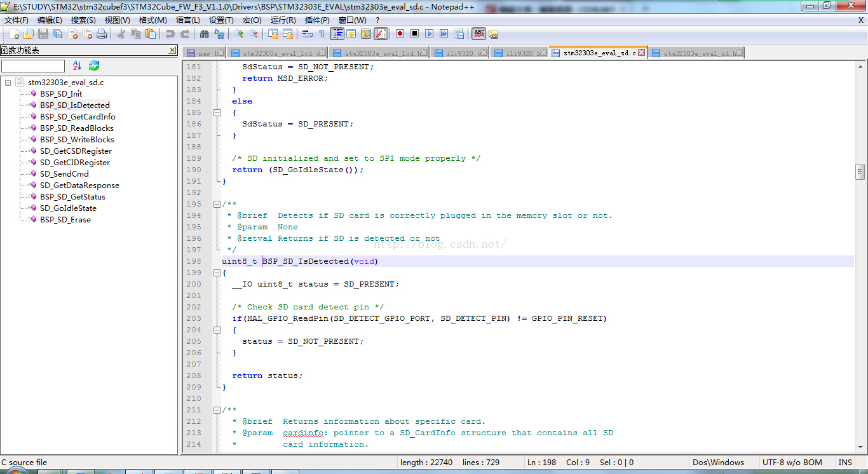The height and width of the screenshot is (474, 868).
Task: Click the Open file toolbar icon
Action: pyautogui.click(x=29, y=34)
